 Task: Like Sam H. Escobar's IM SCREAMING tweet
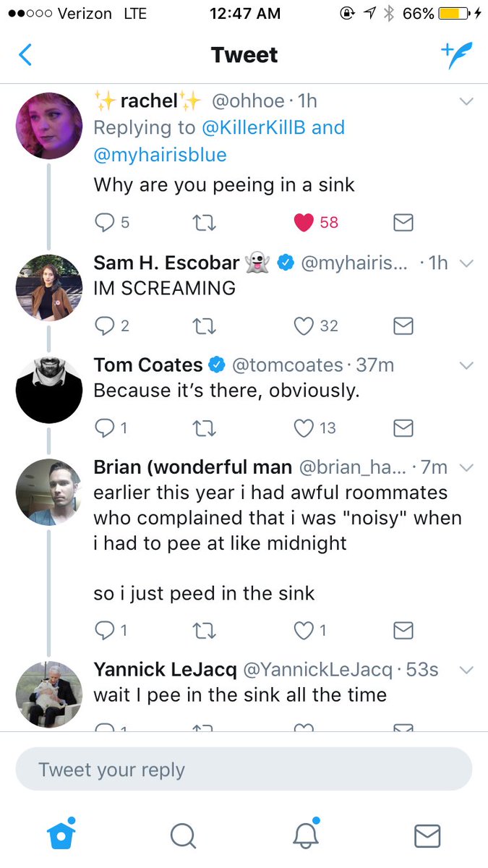(304, 326)
